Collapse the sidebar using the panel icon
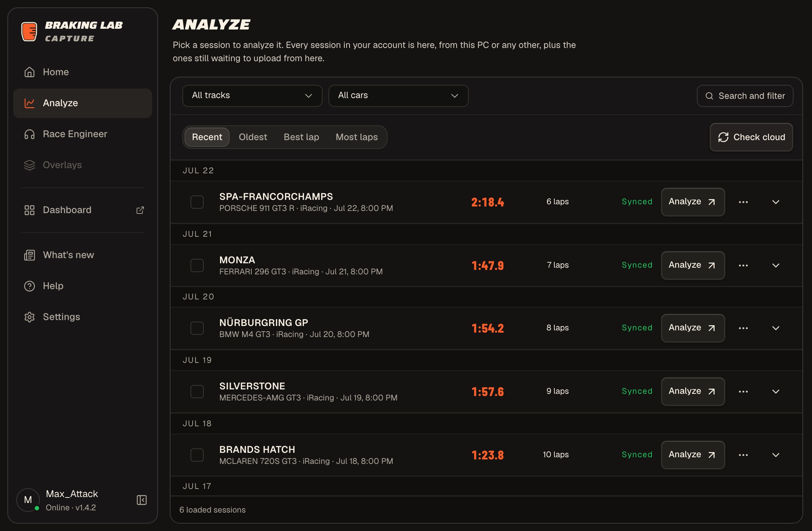812x531 pixels. click(x=142, y=500)
